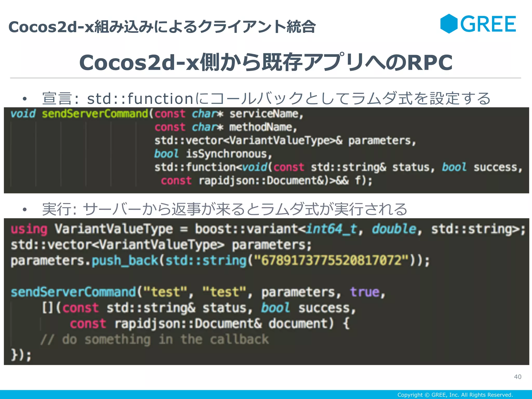Screen dimensions: 532x399
Task: Click the line 'std::vector<VariantValueType> parameters;'
Action: click(x=161, y=245)
